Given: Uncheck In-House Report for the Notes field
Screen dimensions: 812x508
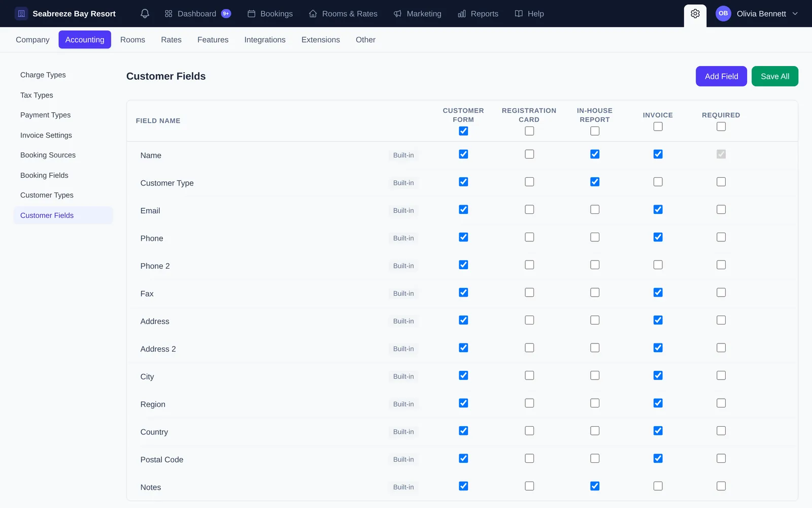Looking at the screenshot, I should 595,486.
